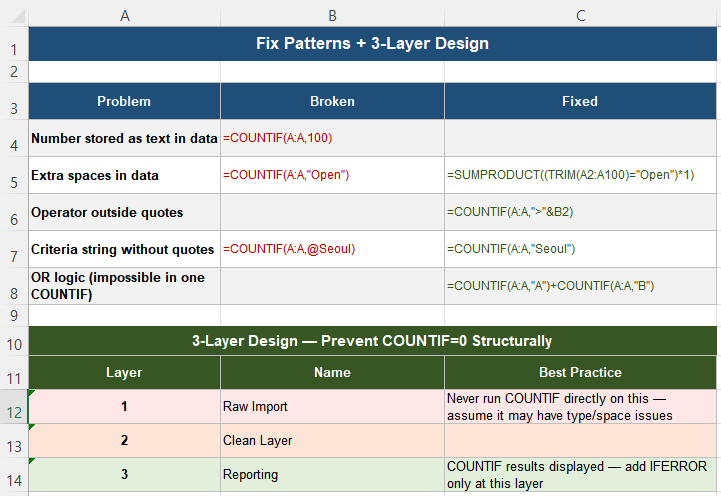Select row 4 header

pyautogui.click(x=14, y=138)
